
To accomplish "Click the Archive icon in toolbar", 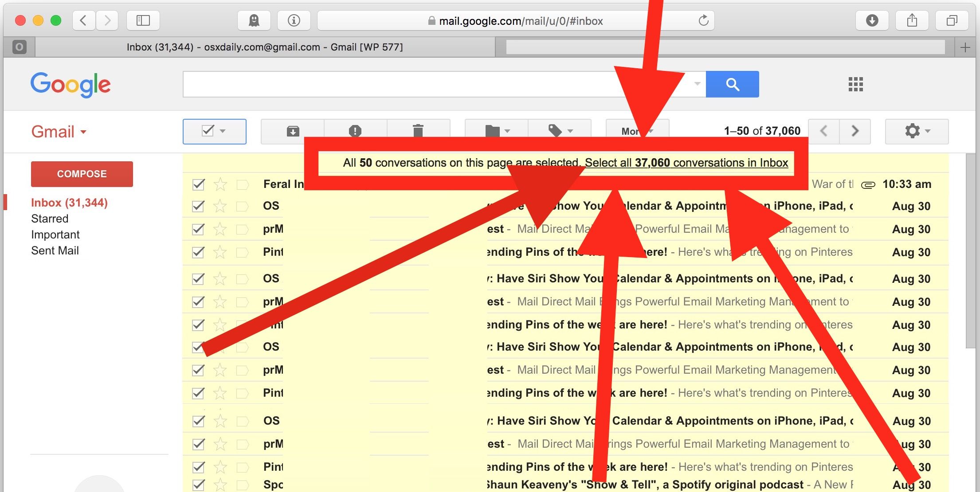I will coord(292,130).
